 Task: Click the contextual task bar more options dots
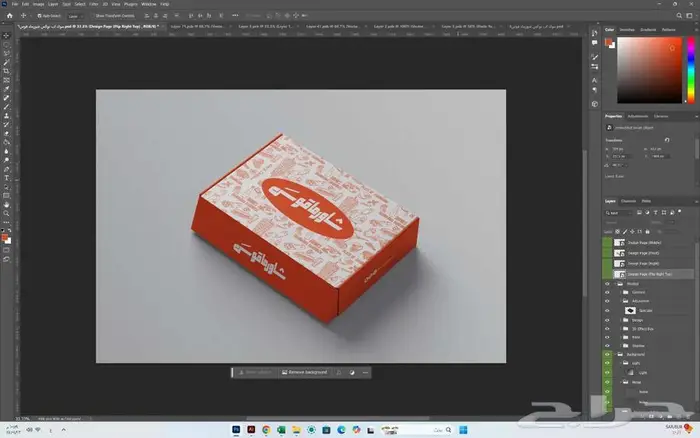click(x=365, y=372)
